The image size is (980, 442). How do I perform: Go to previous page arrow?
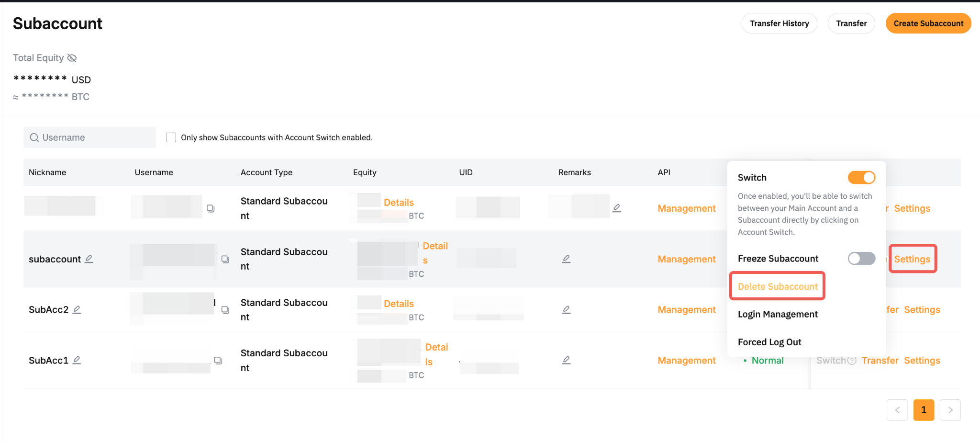pos(897,410)
